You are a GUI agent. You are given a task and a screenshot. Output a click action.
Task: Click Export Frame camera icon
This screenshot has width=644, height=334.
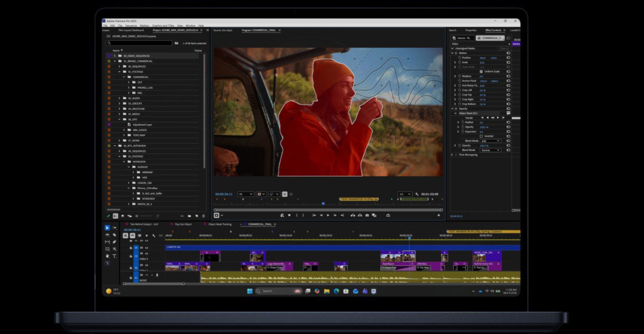click(x=367, y=215)
